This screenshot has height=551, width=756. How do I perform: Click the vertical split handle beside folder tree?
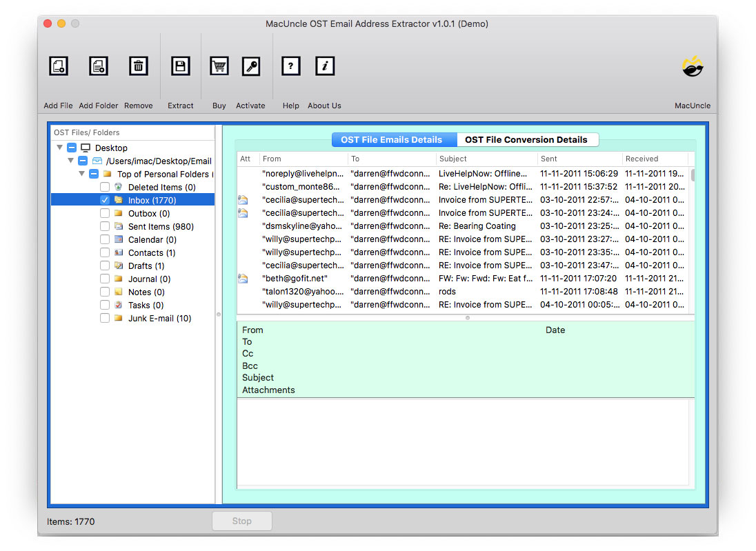click(x=219, y=314)
